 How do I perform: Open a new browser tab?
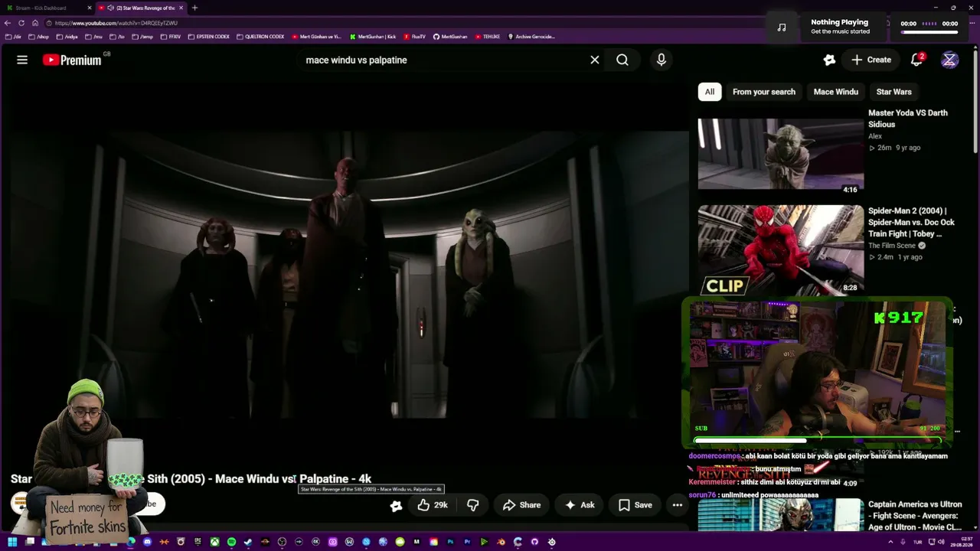tap(194, 8)
